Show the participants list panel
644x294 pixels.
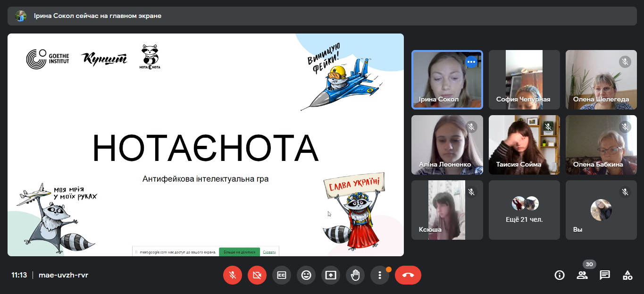pos(582,275)
